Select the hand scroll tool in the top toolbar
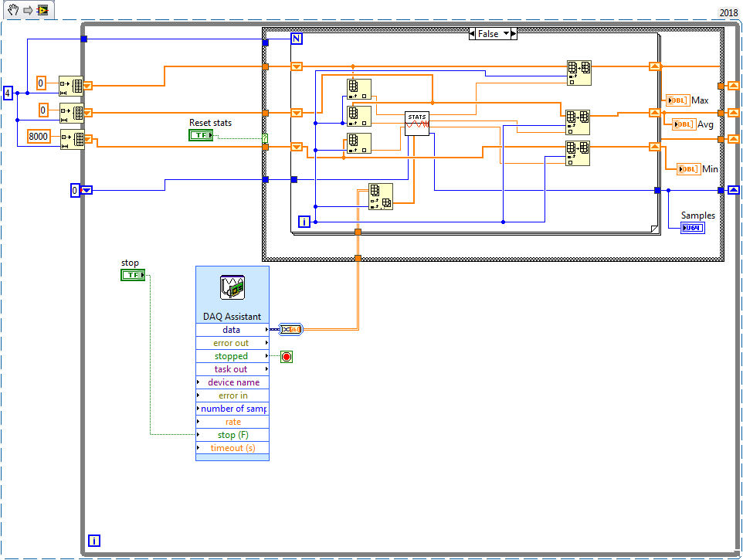The height and width of the screenshot is (560, 743). click(13, 9)
